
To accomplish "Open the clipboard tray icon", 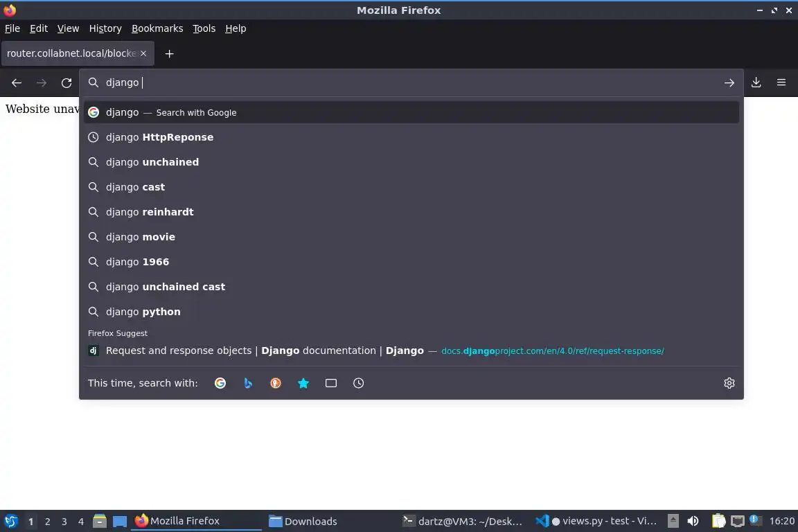I will [718, 521].
